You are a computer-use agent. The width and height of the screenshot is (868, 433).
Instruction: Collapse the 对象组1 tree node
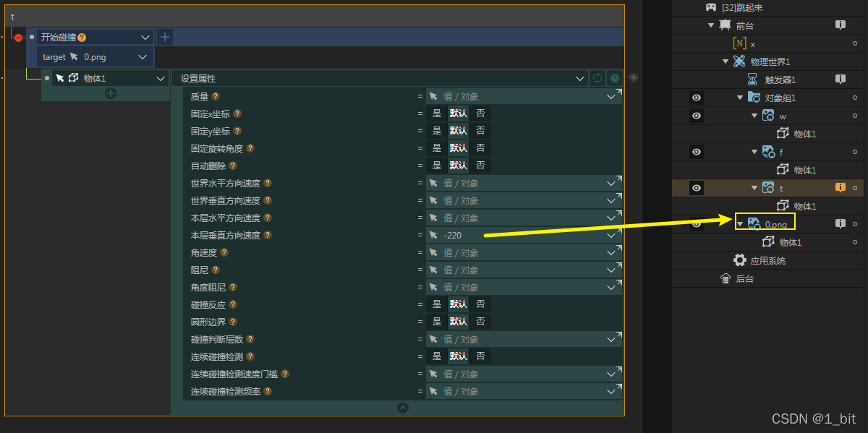coord(740,98)
